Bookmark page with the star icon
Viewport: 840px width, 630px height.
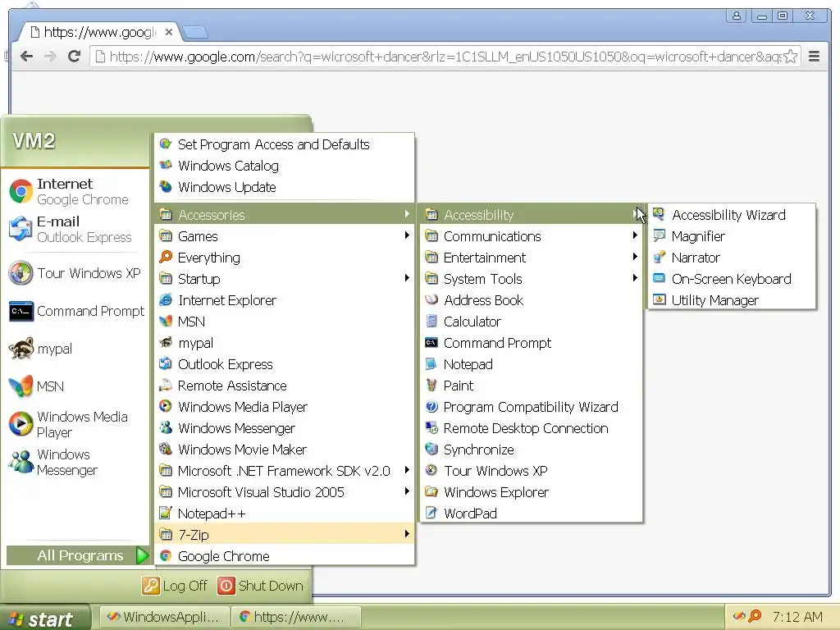(x=790, y=57)
